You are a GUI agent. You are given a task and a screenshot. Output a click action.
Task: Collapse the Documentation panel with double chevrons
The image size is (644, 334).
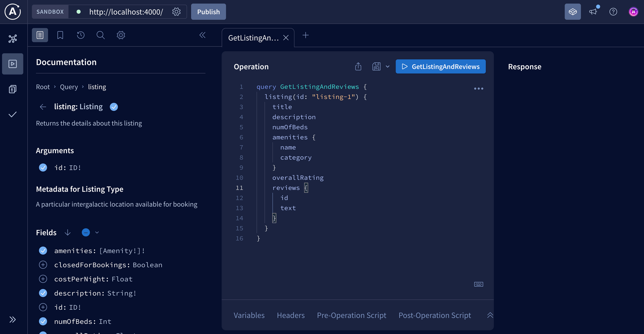coord(203,35)
